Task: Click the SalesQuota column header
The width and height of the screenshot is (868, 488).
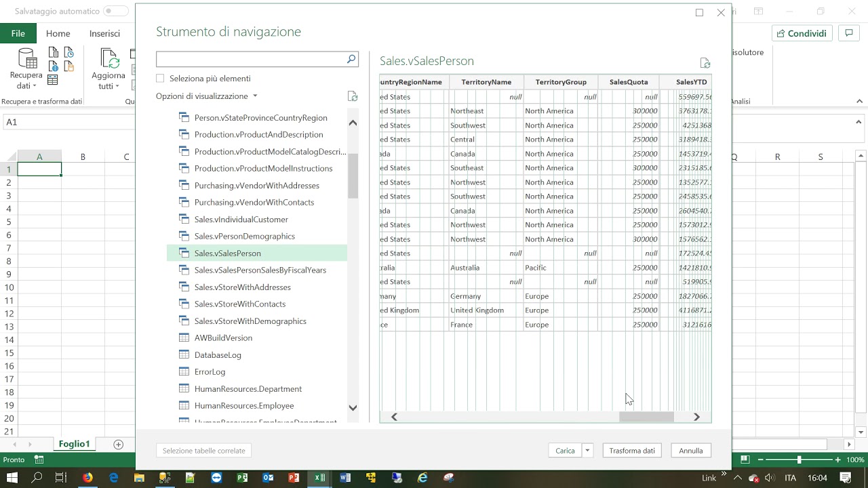Action: click(x=629, y=82)
